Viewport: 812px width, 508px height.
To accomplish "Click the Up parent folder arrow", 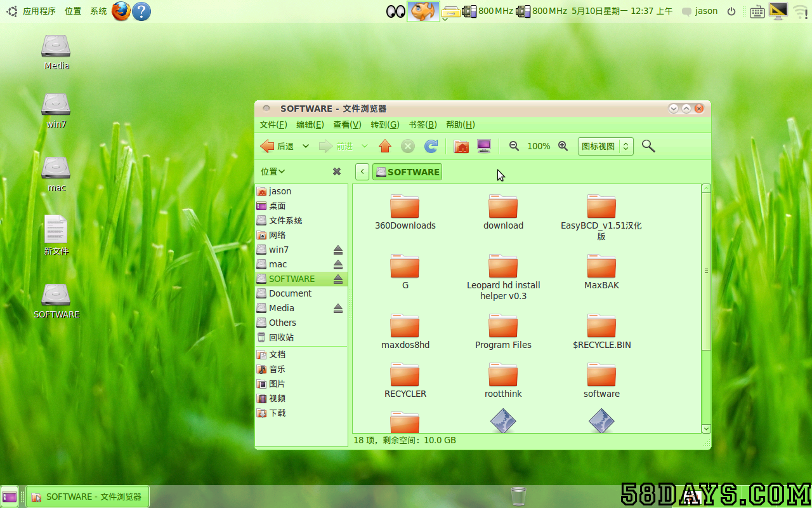I will [x=385, y=147].
